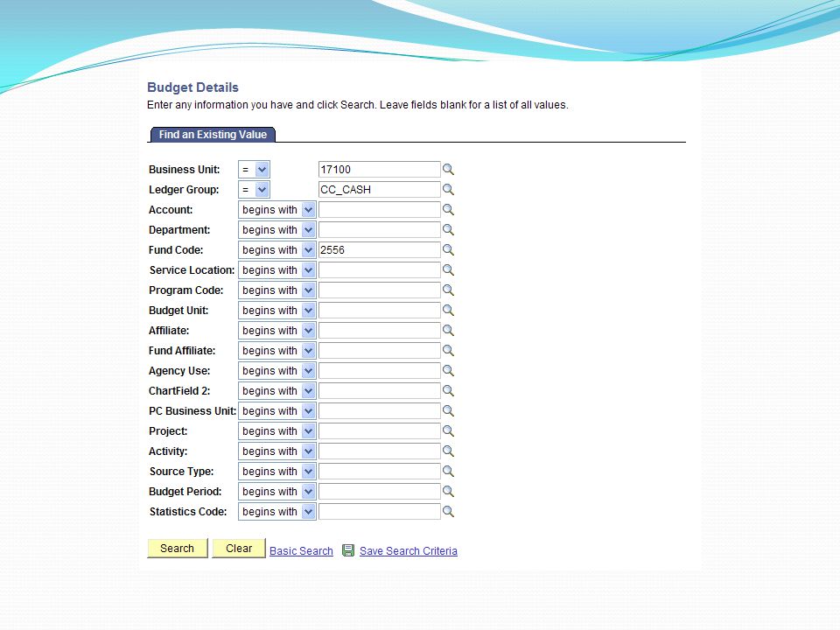This screenshot has height=630, width=840.
Task: Open Source Type lookup magnifier
Action: pyautogui.click(x=448, y=472)
